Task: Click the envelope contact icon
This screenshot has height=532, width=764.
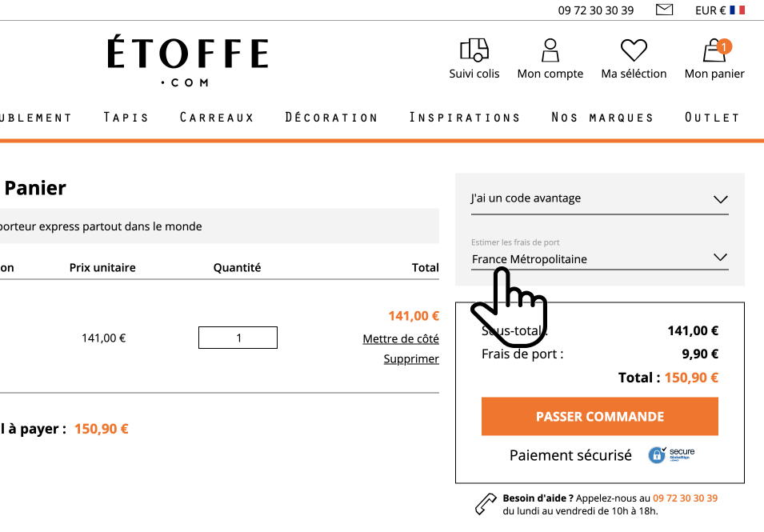Action: (x=664, y=10)
